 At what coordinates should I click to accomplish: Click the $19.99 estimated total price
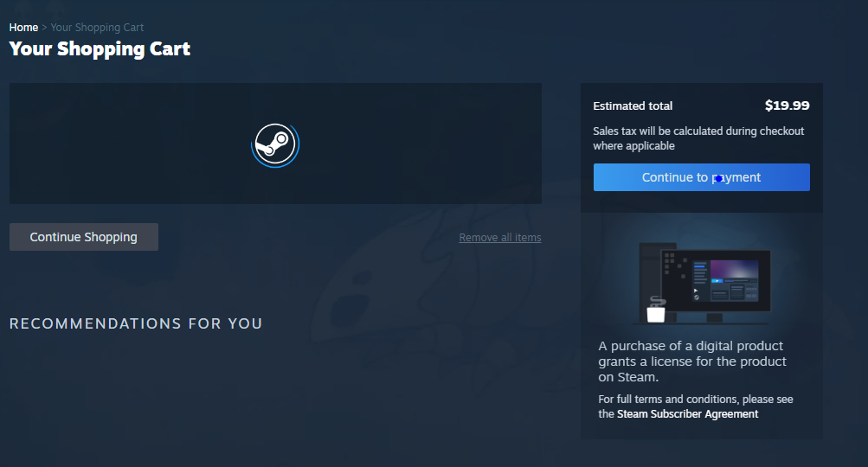pyautogui.click(x=787, y=106)
